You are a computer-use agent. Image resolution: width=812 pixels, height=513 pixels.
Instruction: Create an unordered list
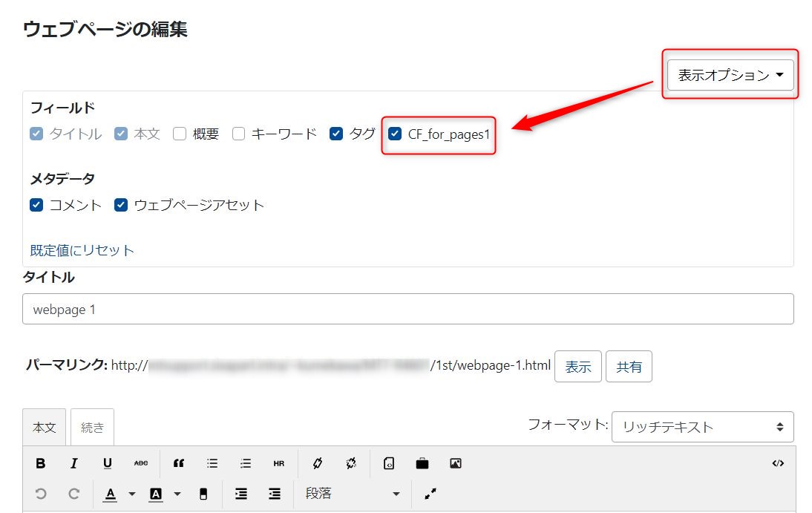coord(212,463)
